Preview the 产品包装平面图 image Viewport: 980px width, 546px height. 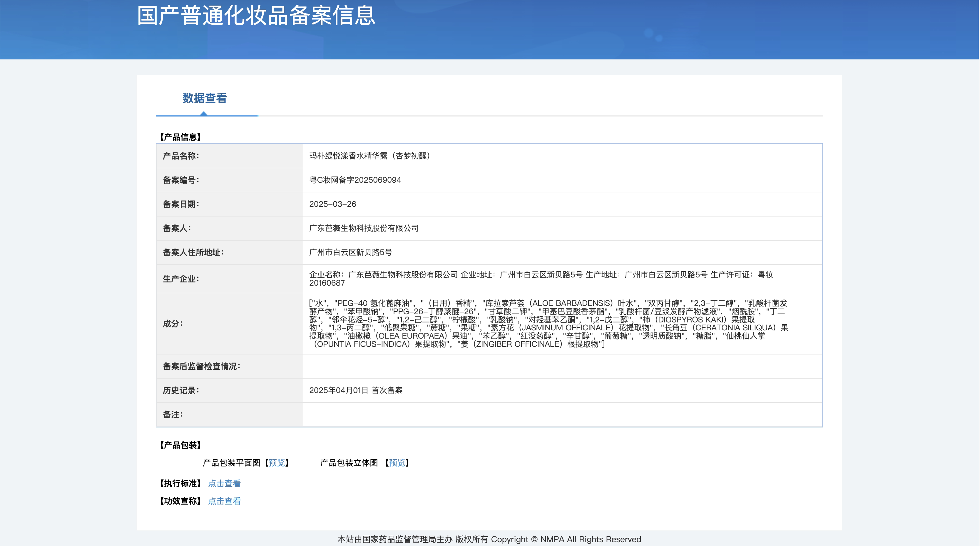[x=277, y=463]
